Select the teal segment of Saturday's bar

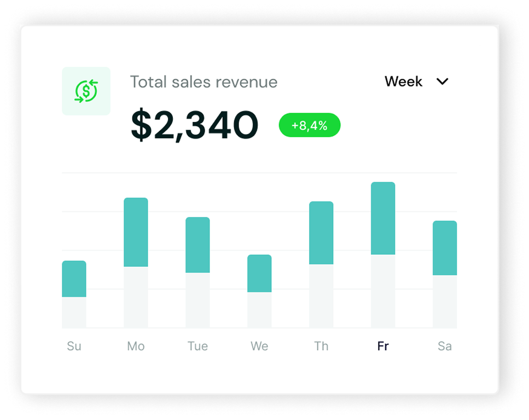pyautogui.click(x=444, y=248)
